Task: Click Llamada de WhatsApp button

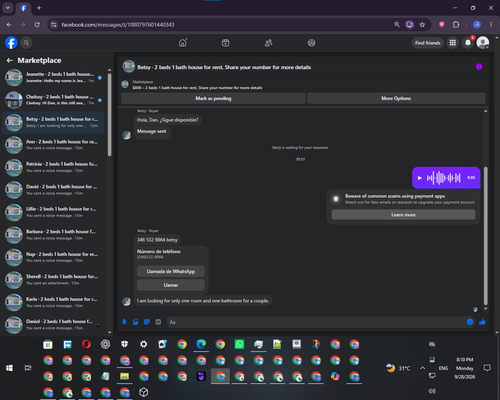Action: [x=171, y=271]
